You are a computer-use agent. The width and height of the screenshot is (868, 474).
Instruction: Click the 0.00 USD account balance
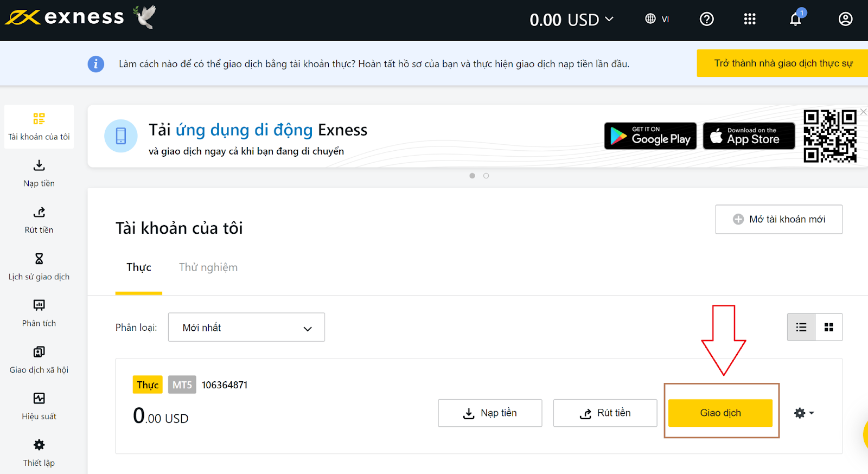161,416
